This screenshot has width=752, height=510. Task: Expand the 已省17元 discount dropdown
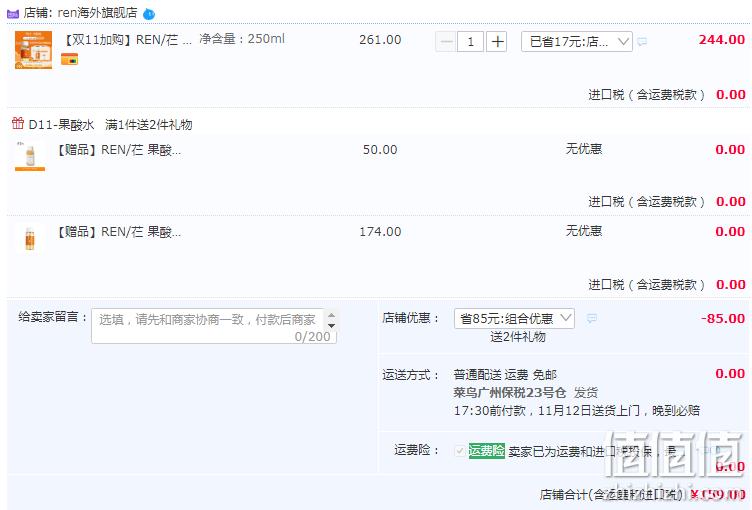point(576,42)
